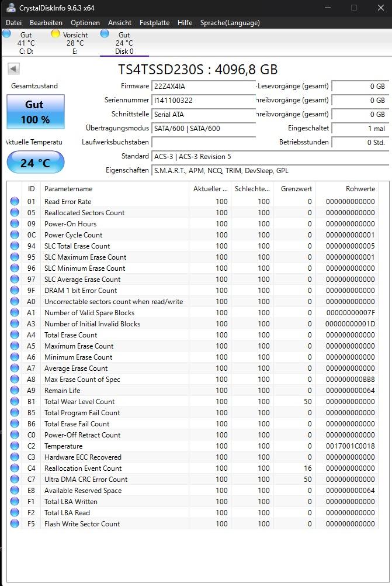392x586 pixels.
Task: Click status orb of Reallocation Event Count row
Action: click(15, 468)
